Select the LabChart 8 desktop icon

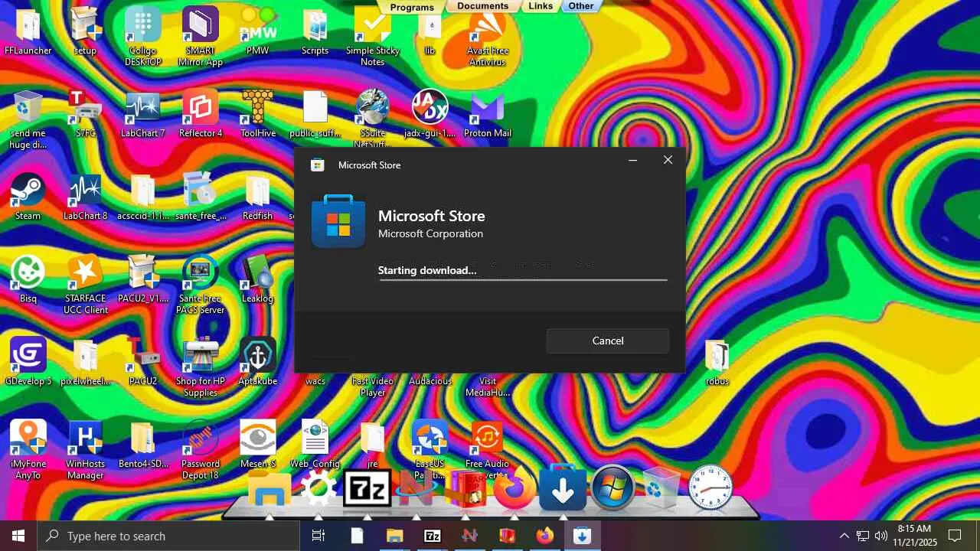(86, 197)
